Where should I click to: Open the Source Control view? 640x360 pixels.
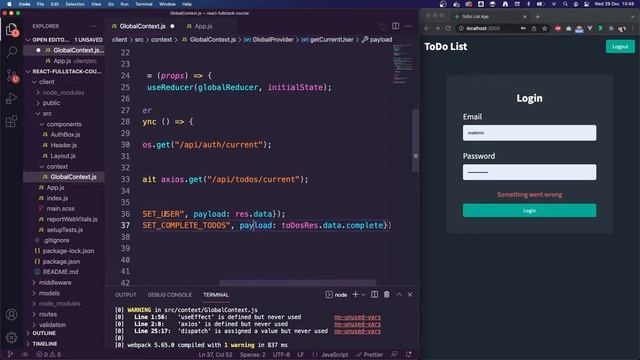coord(12,76)
